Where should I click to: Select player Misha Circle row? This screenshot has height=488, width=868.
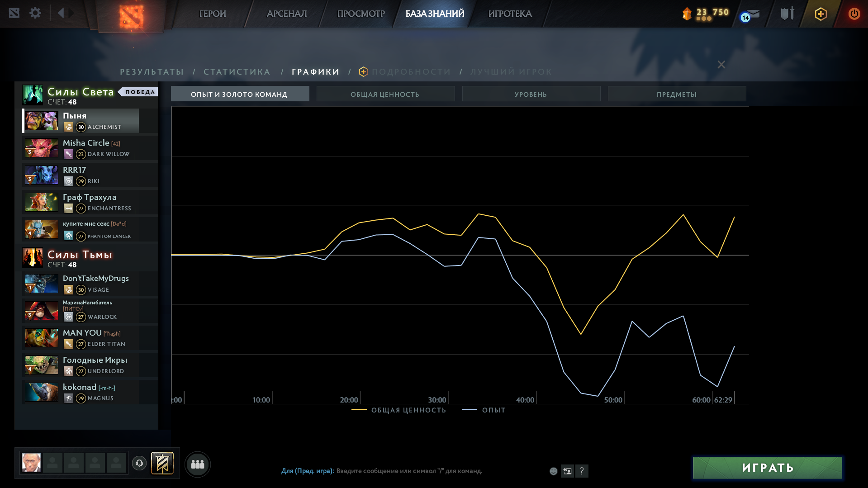[x=90, y=148]
